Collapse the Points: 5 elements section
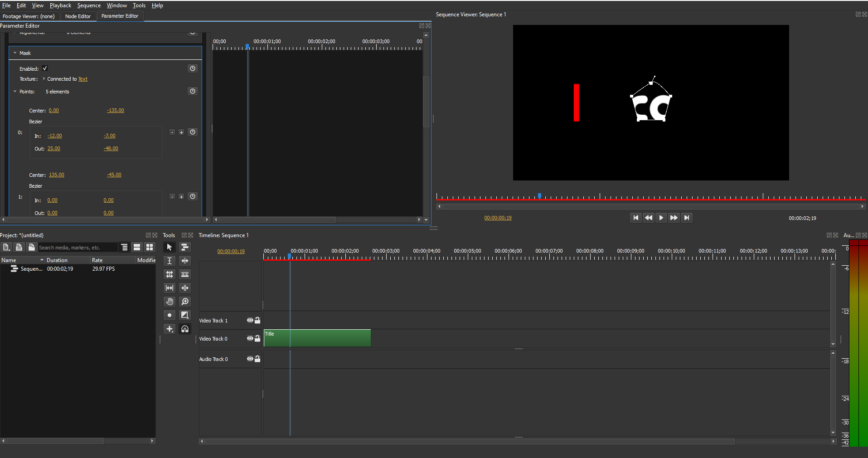 click(x=15, y=91)
